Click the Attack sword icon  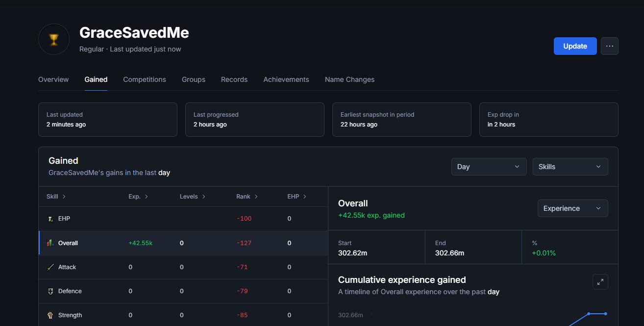coord(50,267)
